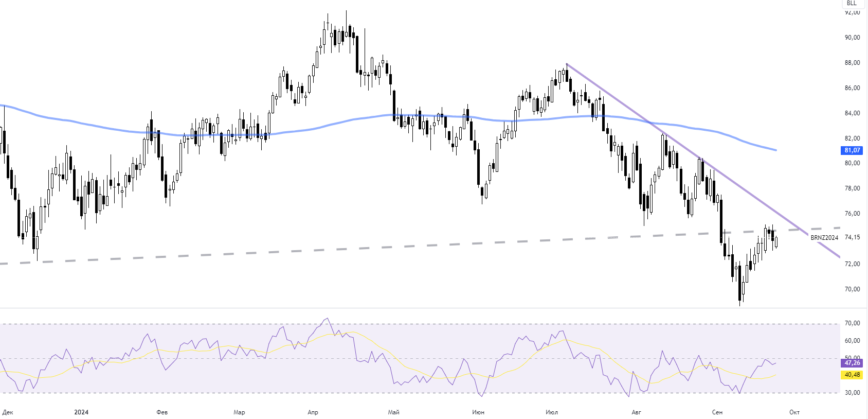This screenshot has height=419, width=868.
Task: Click the 72,00 price scale label
Action: (852, 264)
